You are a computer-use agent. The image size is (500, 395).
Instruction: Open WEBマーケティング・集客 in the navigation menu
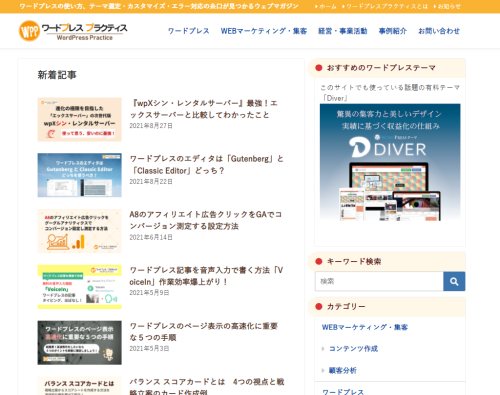(x=264, y=31)
